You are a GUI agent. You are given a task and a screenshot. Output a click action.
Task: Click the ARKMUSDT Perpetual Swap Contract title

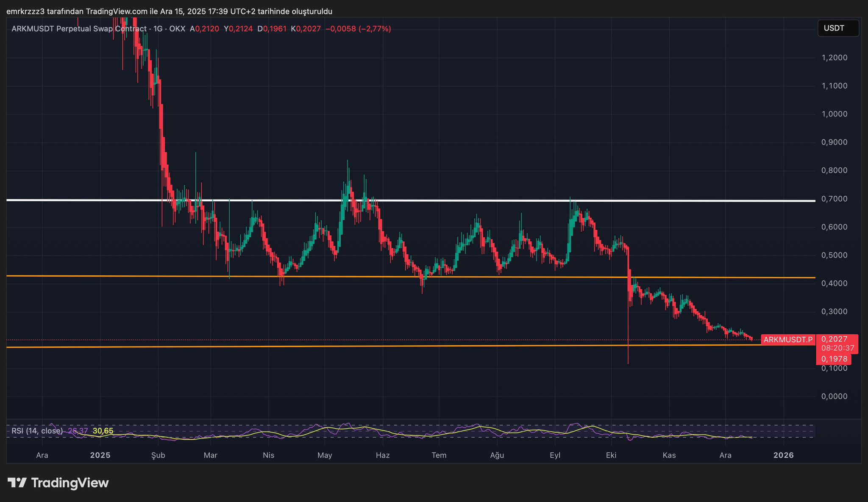click(79, 29)
